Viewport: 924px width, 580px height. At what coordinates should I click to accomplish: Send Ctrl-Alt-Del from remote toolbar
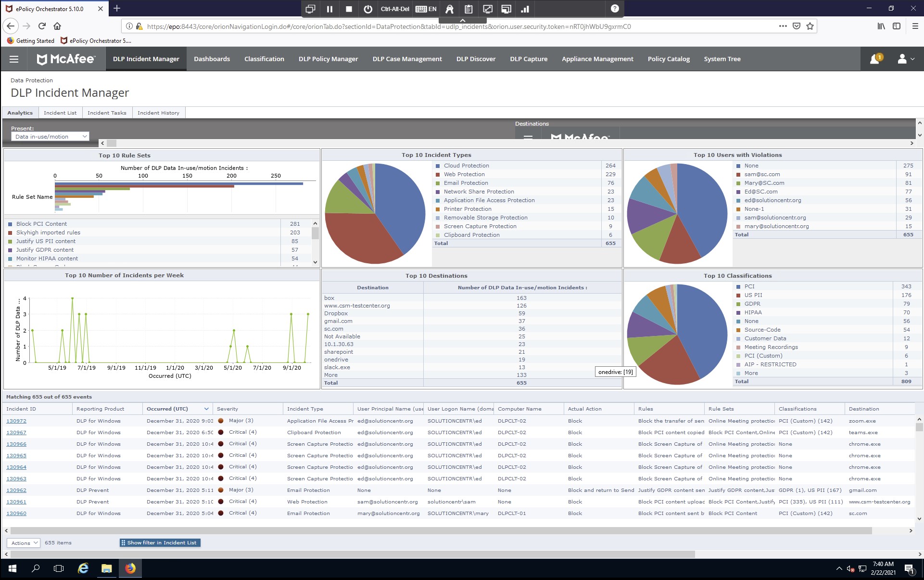click(x=394, y=9)
